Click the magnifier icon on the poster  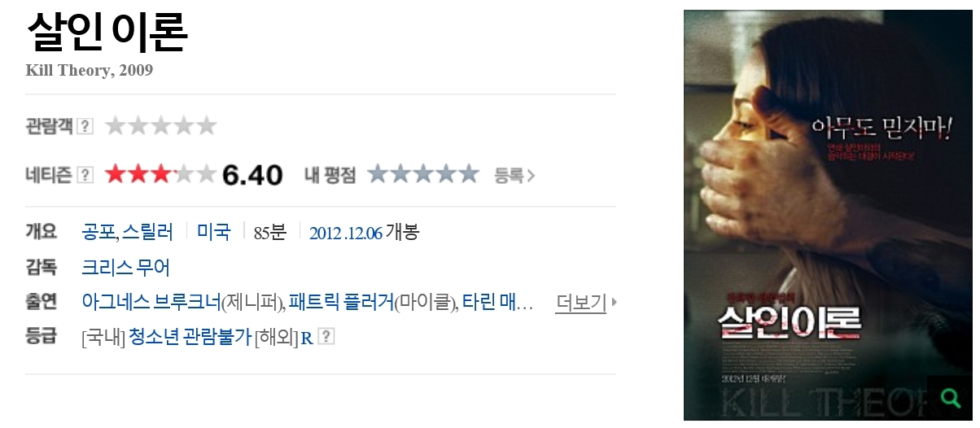point(950,398)
